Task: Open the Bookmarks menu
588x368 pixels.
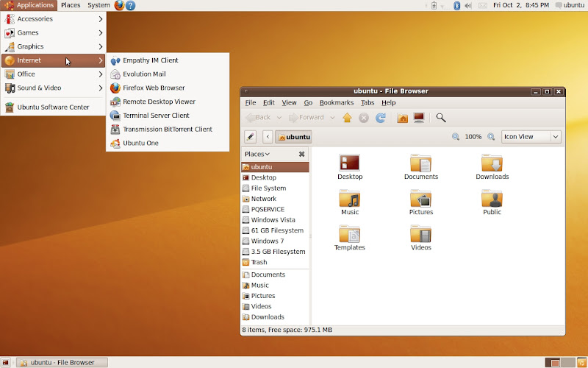Action: tap(336, 103)
